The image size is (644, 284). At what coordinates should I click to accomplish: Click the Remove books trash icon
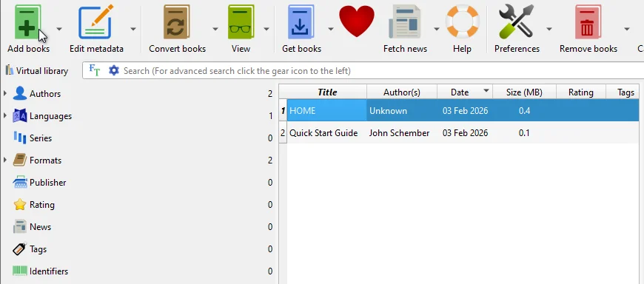(588, 21)
